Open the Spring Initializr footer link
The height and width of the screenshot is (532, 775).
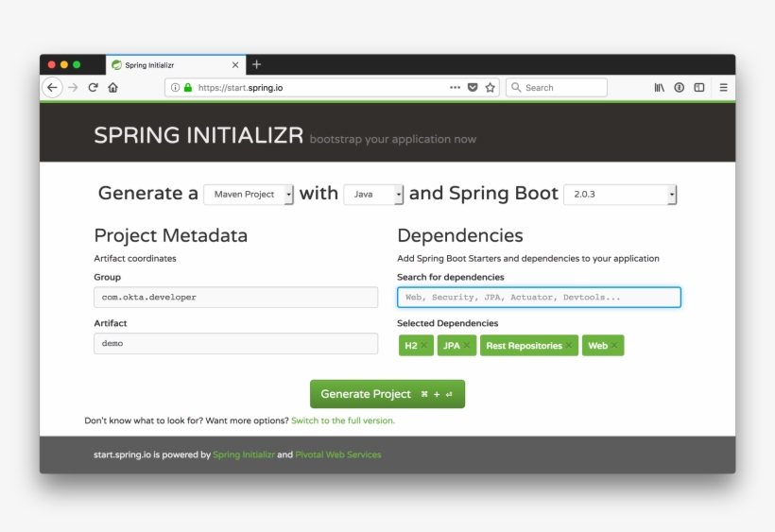(244, 455)
